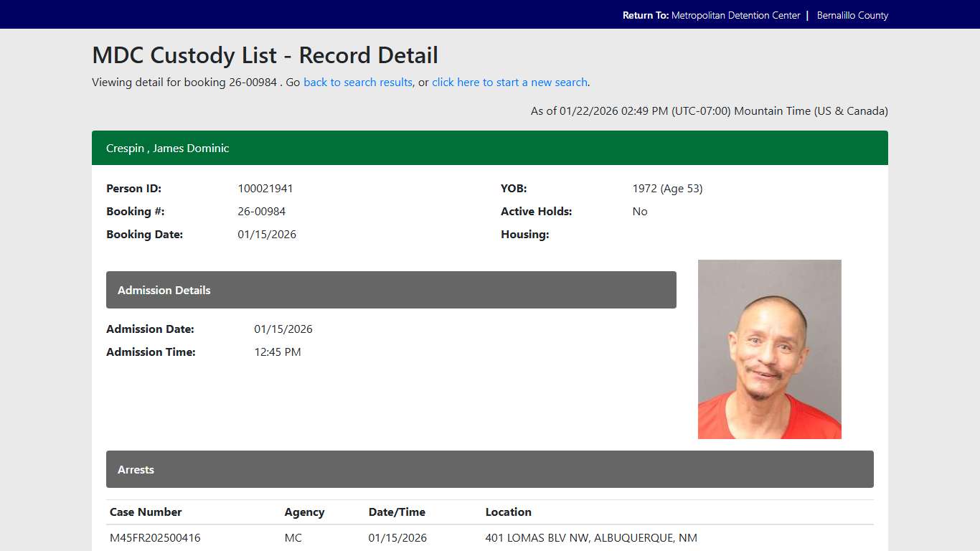Go back to search results
The width and height of the screenshot is (980, 551).
coord(357,82)
